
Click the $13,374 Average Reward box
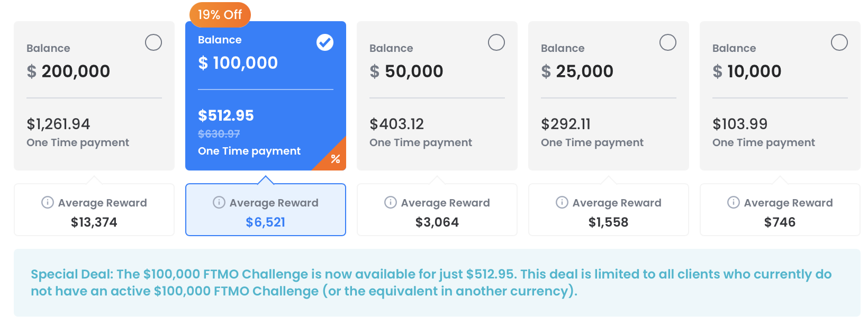(94, 210)
